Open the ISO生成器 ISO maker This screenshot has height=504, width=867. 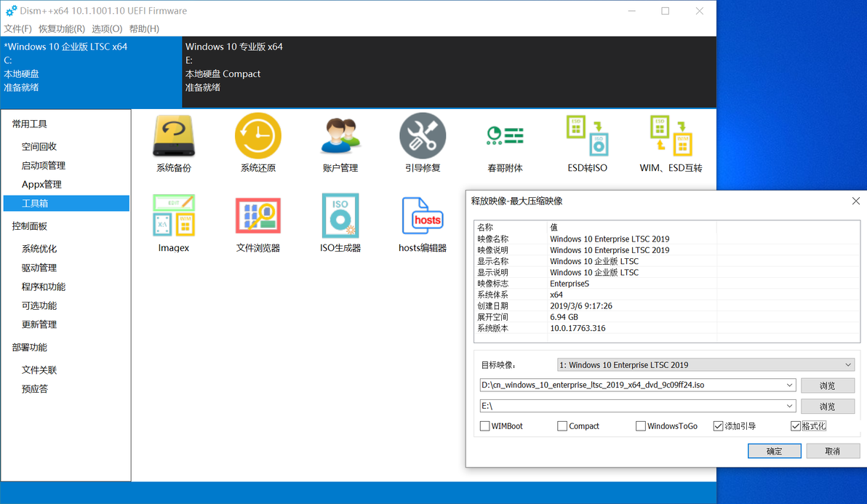340,223
